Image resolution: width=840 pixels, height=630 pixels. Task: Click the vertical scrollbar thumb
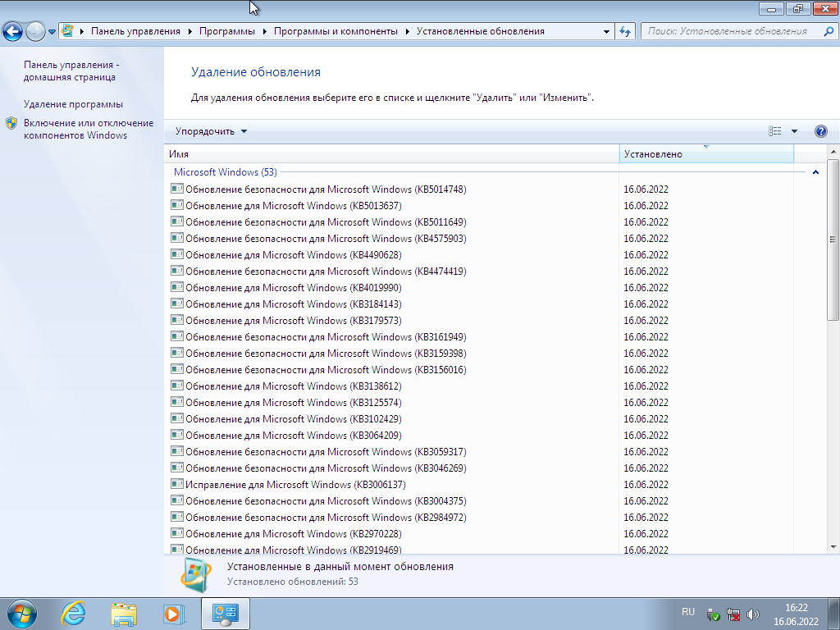point(833,240)
